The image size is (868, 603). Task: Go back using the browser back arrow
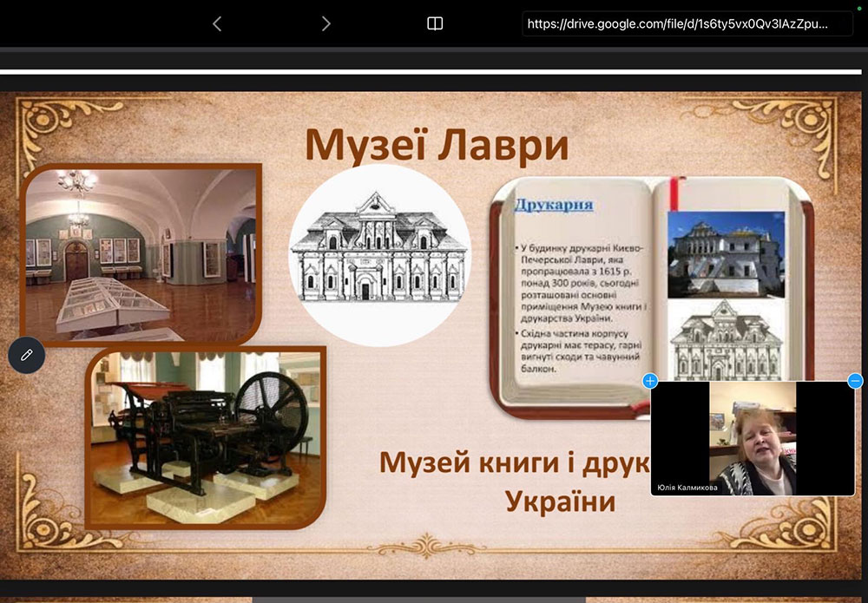[217, 24]
